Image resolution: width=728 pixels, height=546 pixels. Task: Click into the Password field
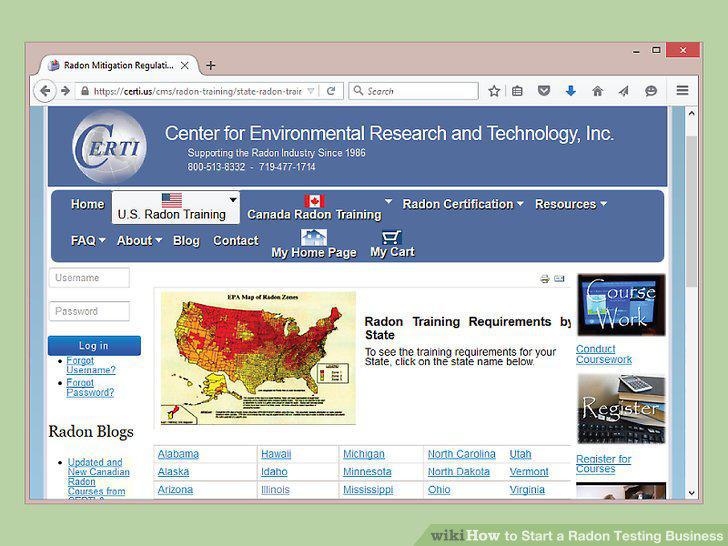point(89,311)
